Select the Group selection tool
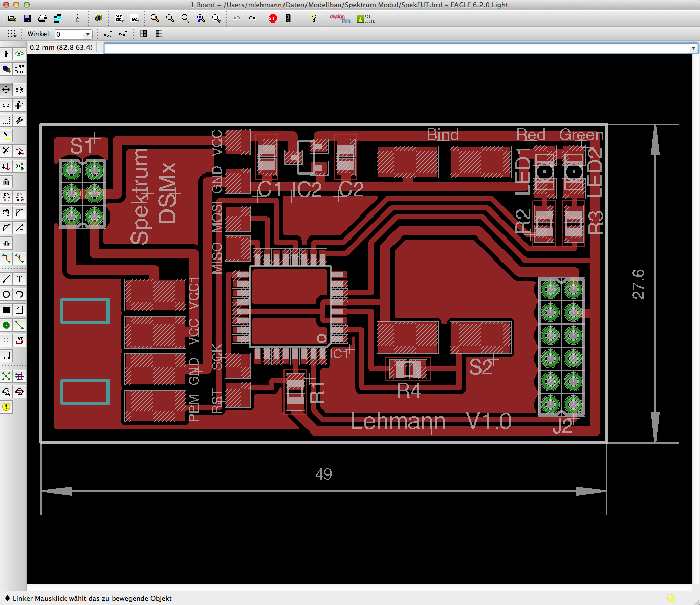This screenshot has width=700, height=605. click(6, 120)
